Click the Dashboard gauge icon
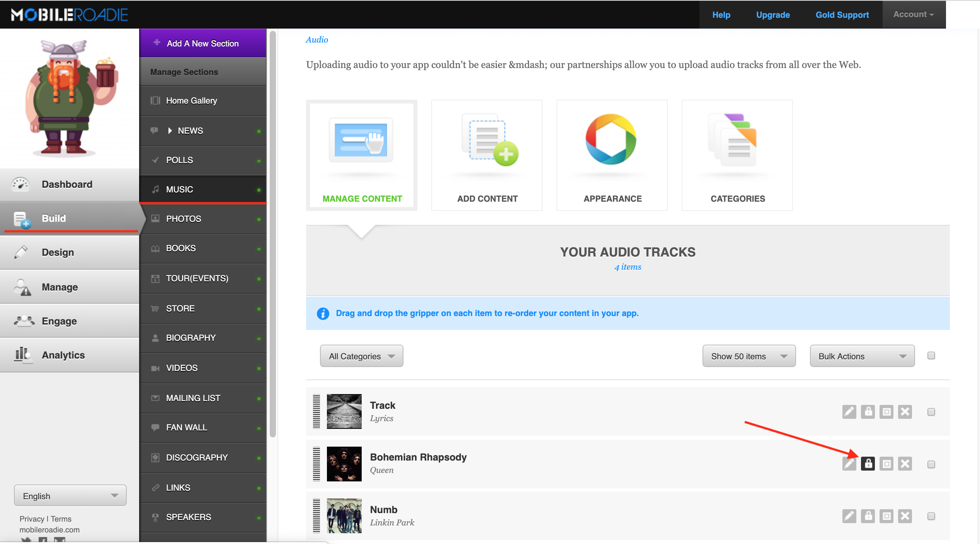980x544 pixels. tap(20, 184)
